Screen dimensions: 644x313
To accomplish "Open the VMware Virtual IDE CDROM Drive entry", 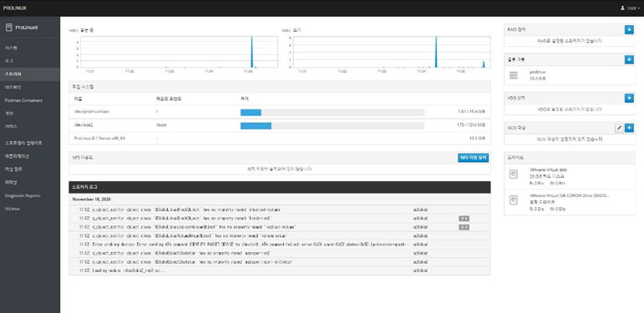I will tap(570, 202).
